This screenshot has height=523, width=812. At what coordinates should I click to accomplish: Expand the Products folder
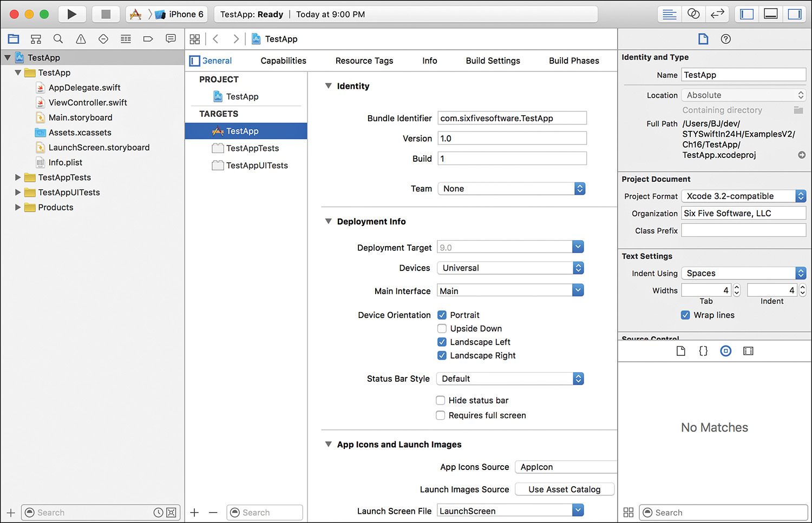18,207
